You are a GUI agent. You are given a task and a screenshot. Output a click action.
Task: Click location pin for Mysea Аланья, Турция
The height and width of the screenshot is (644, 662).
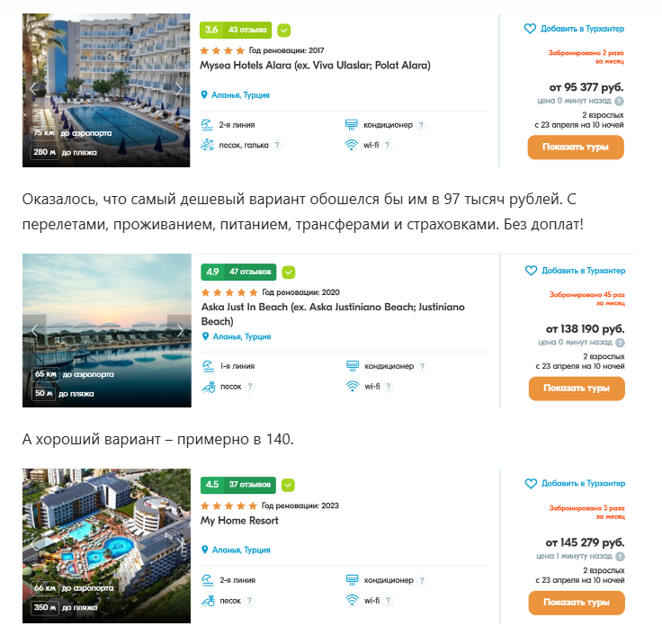(205, 94)
